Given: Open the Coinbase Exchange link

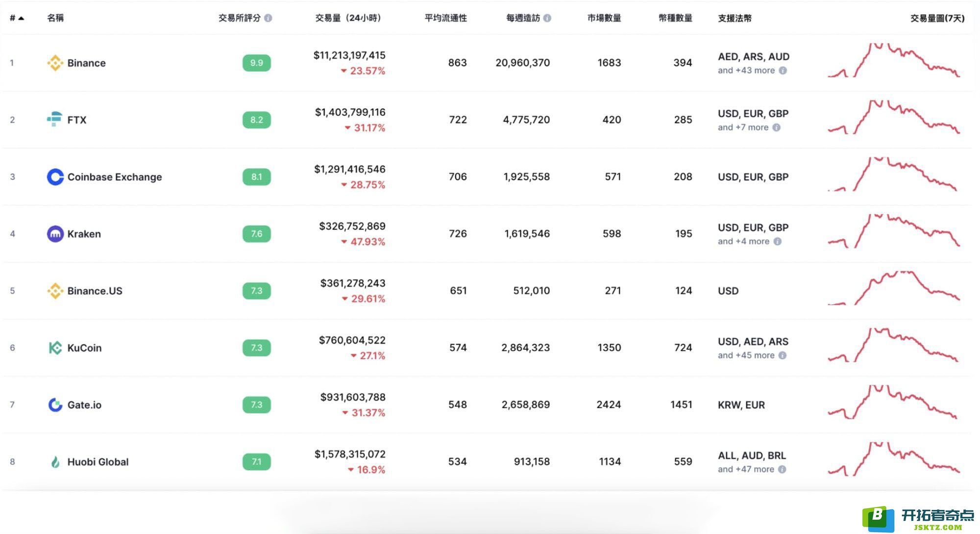Looking at the screenshot, I should coord(115,177).
